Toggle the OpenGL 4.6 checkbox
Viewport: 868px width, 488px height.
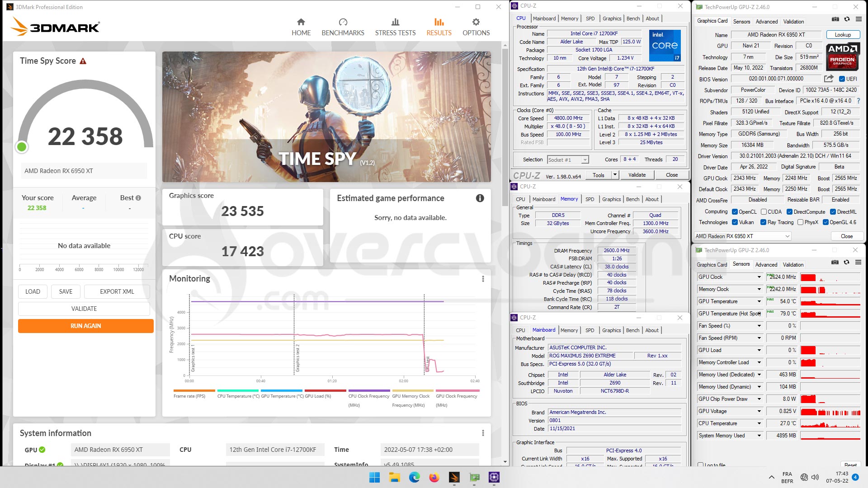point(826,222)
